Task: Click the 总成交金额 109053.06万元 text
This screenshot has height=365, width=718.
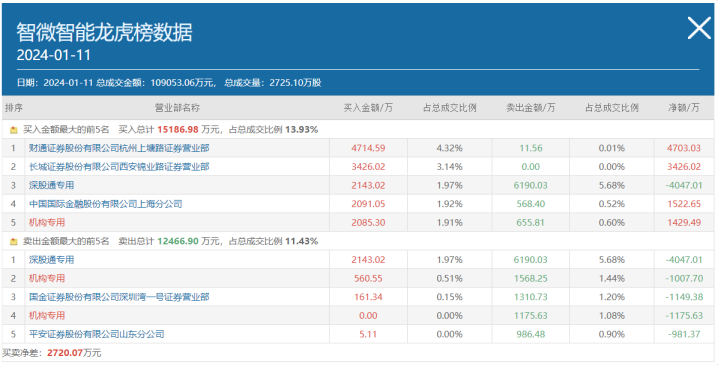Action: point(156,83)
